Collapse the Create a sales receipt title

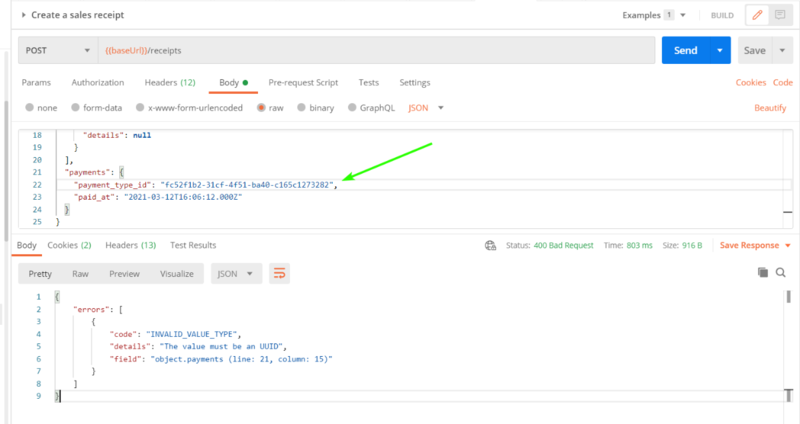[x=23, y=15]
